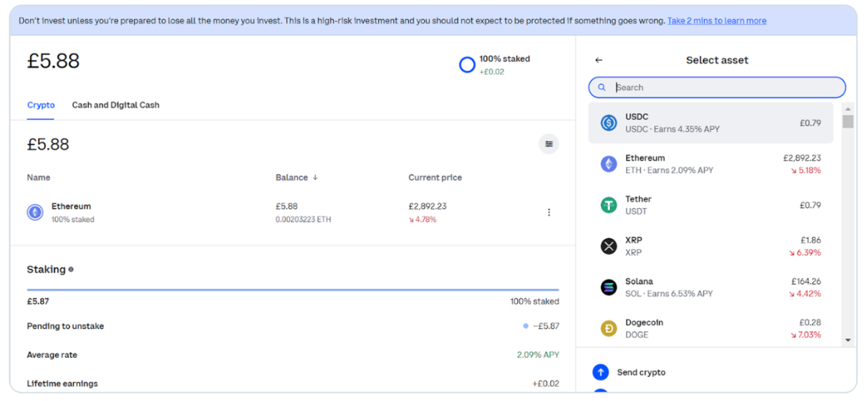Image resolution: width=868 pixels, height=401 pixels.
Task: Click the Tether coin icon
Action: (608, 205)
